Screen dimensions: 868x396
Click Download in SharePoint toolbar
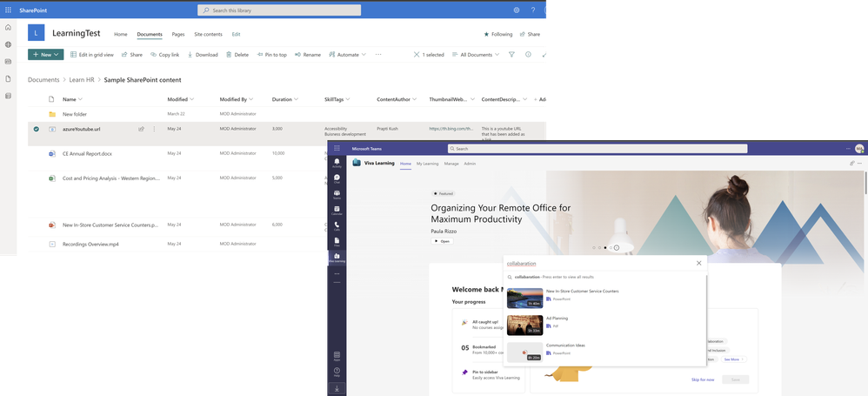coord(203,55)
